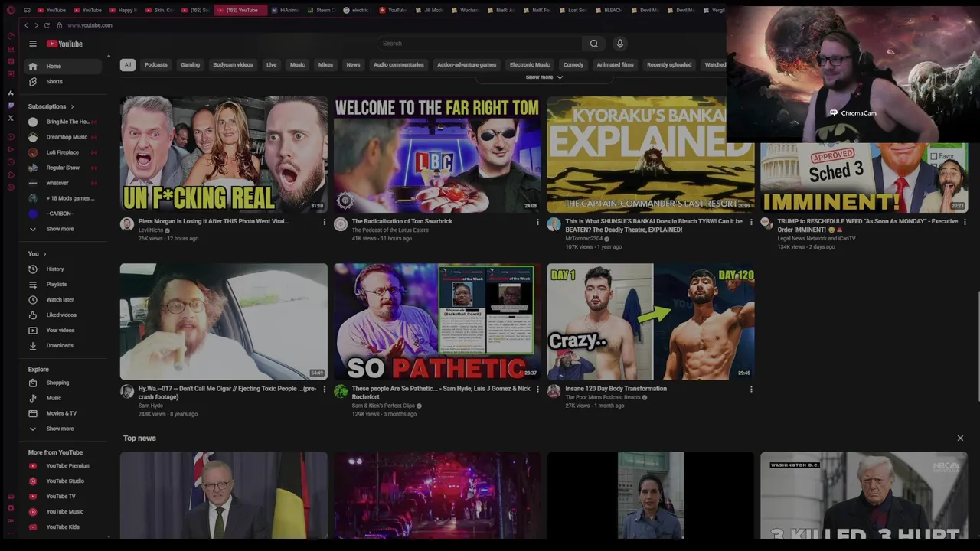Open options for Insane 120 Day Body Transformation
Image resolution: width=980 pixels, height=551 pixels.
[751, 390]
